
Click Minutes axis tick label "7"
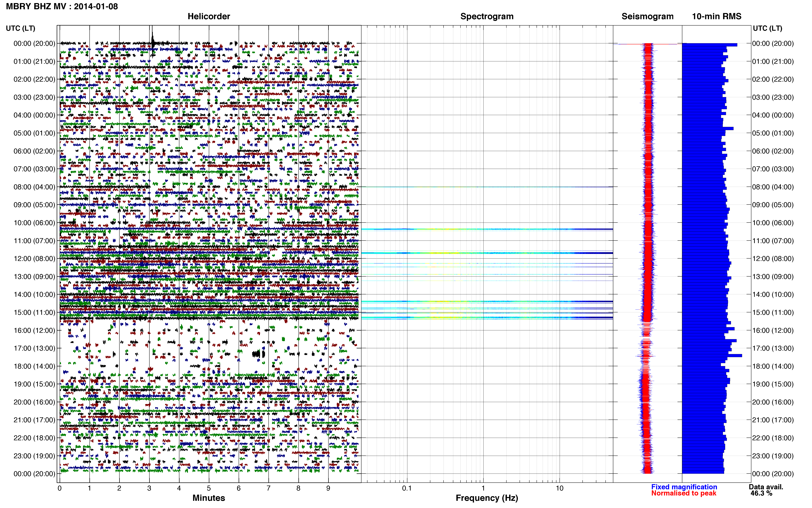[x=269, y=488]
